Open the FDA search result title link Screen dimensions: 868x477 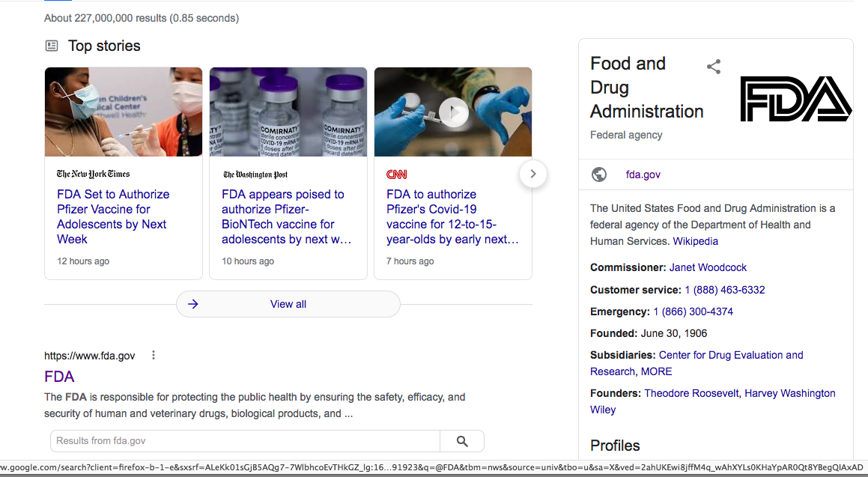[x=59, y=377]
